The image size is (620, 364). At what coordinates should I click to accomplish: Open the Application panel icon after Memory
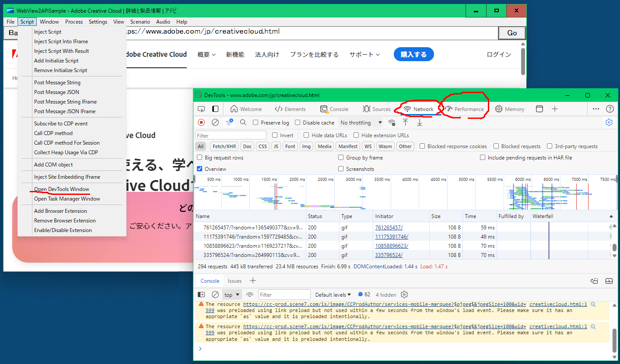click(x=539, y=109)
